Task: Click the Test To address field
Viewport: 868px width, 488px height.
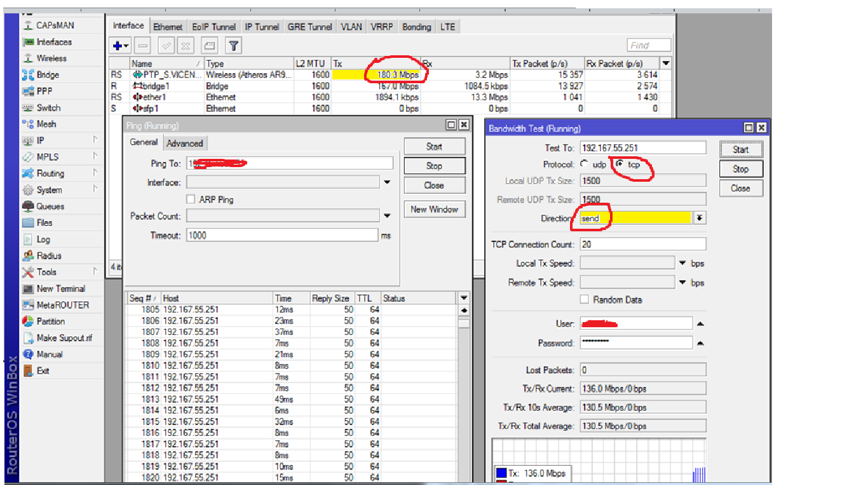Action: pos(643,148)
